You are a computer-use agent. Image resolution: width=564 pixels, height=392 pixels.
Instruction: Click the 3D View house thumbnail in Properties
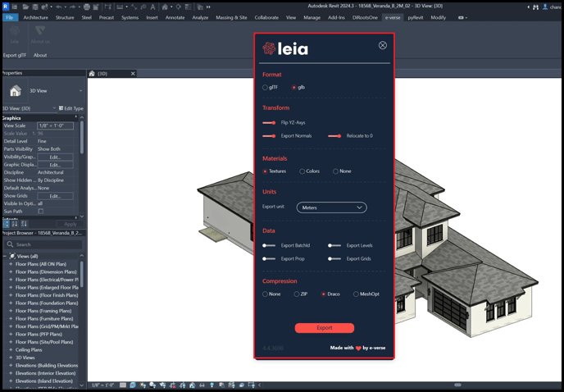15,91
